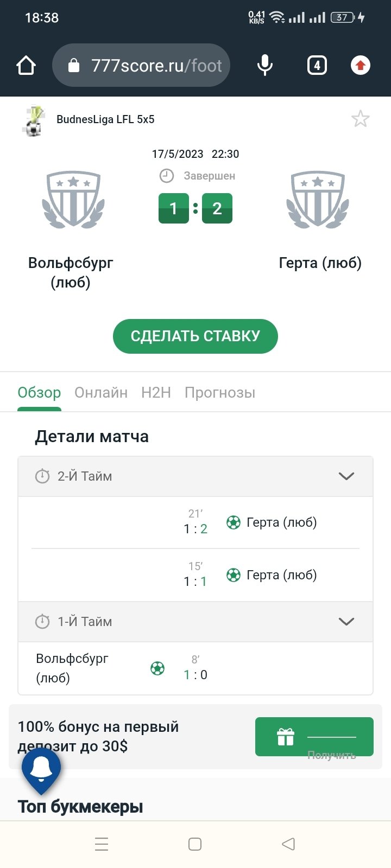Tap the red update arrow icon
Viewport: 391px width, 868px height.
click(x=360, y=66)
